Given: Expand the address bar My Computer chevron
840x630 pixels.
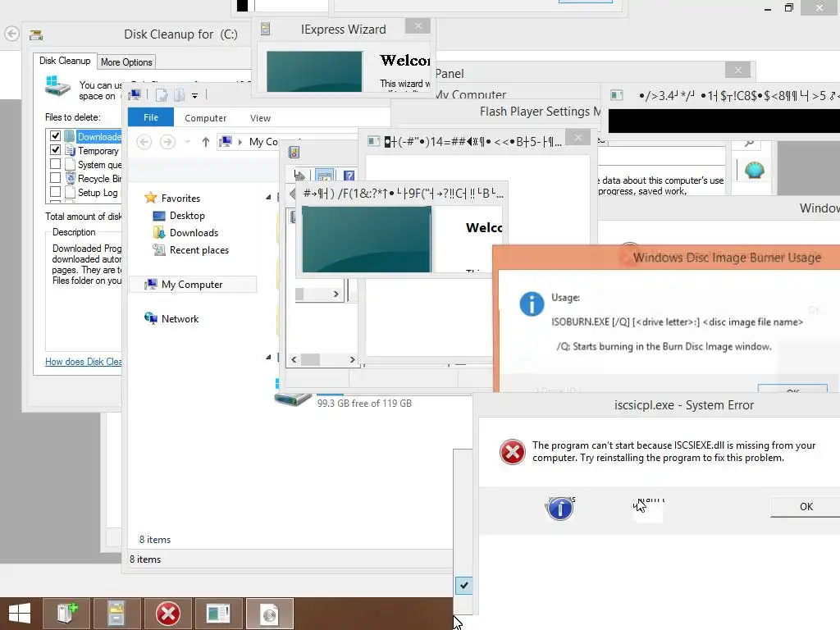Looking at the screenshot, I should click(x=240, y=142).
